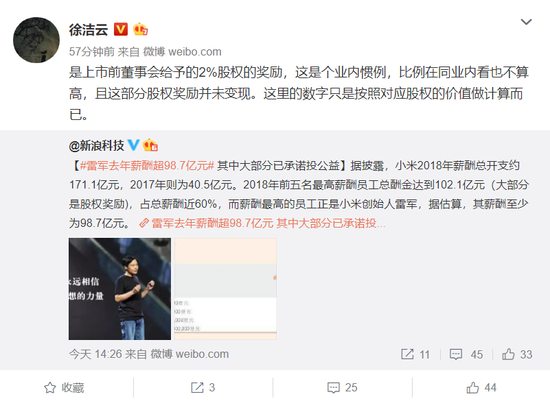Open the 57分钟前 timestamp link

pyautogui.click(x=92, y=52)
